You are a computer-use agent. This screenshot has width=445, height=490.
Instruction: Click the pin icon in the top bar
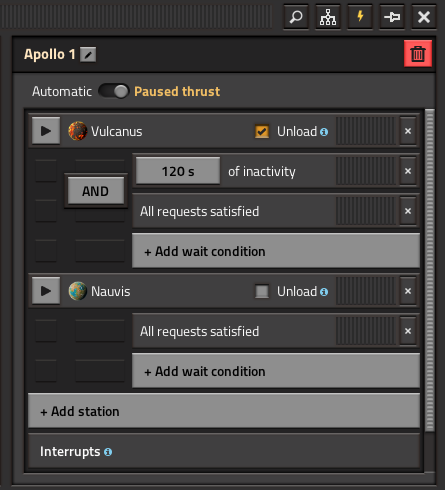tap(392, 17)
